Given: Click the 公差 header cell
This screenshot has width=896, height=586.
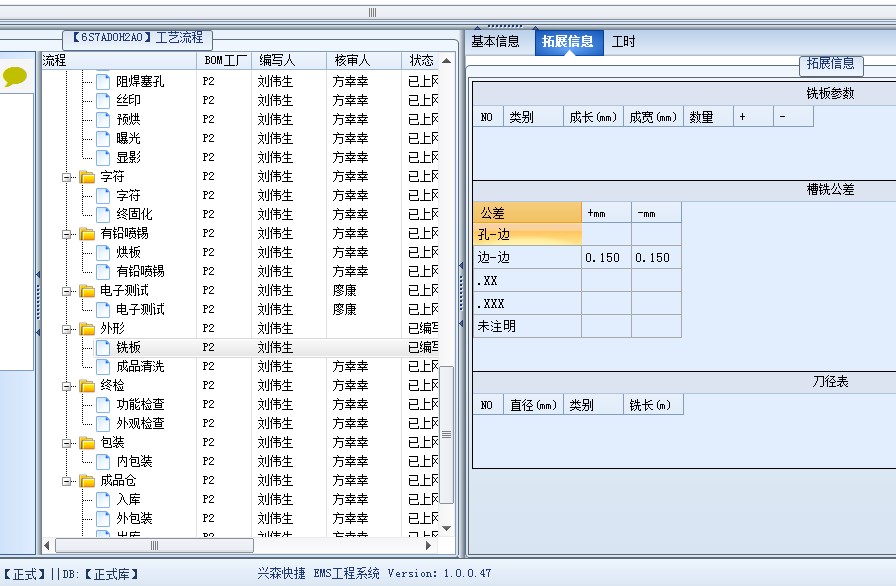Looking at the screenshot, I should (x=527, y=213).
